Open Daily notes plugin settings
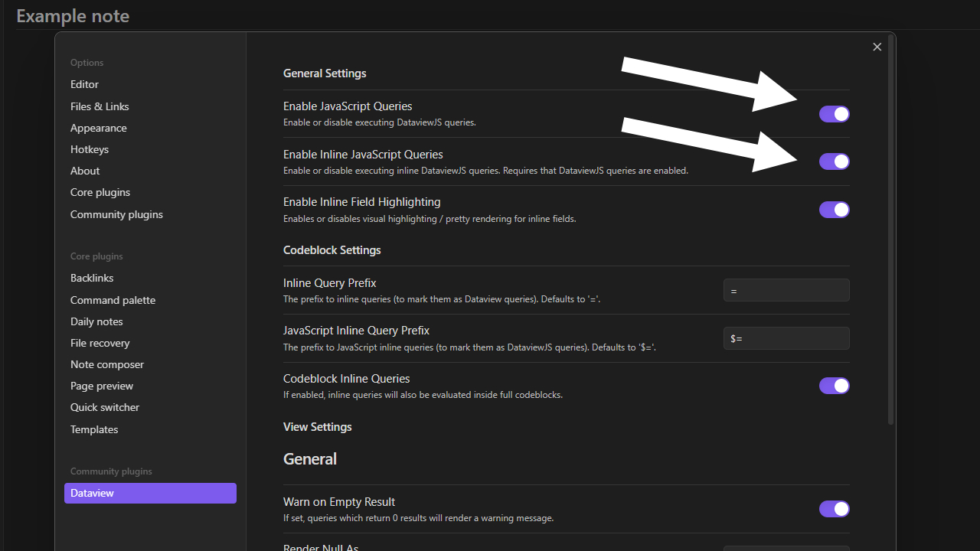 coord(96,321)
